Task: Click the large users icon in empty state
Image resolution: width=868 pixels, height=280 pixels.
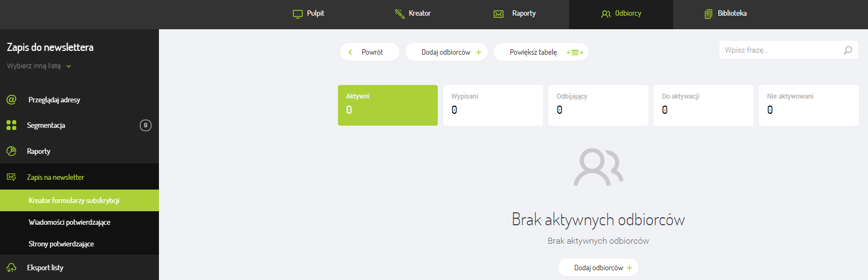Action: [598, 167]
